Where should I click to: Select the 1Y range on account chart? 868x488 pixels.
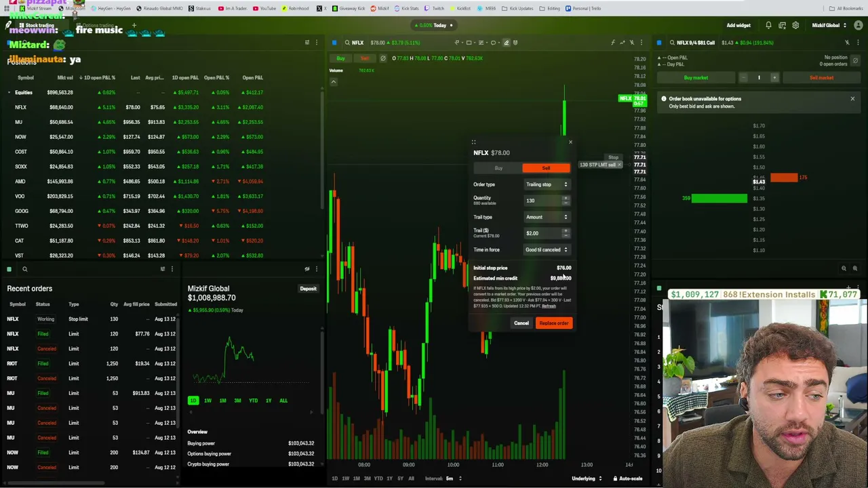269,401
